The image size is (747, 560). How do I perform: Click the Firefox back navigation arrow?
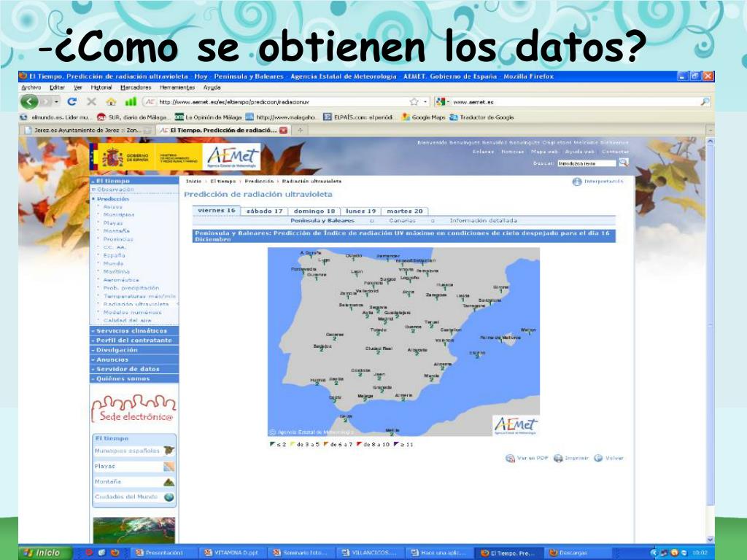(x=30, y=102)
